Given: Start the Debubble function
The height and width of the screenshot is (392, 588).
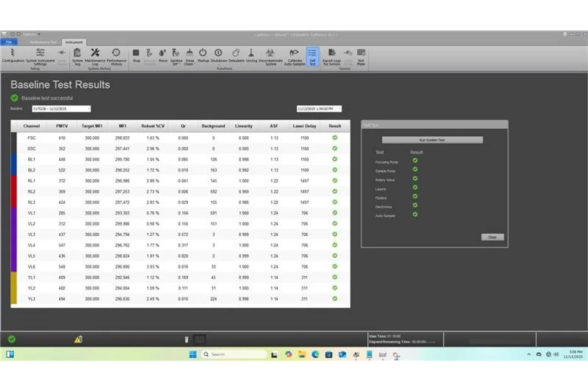Looking at the screenshot, I should [236, 55].
